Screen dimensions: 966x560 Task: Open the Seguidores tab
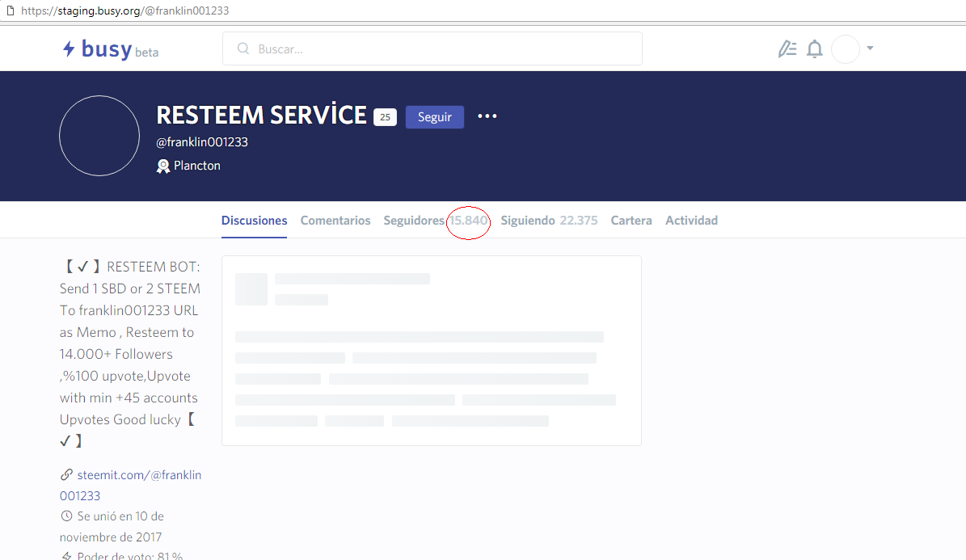coord(413,220)
